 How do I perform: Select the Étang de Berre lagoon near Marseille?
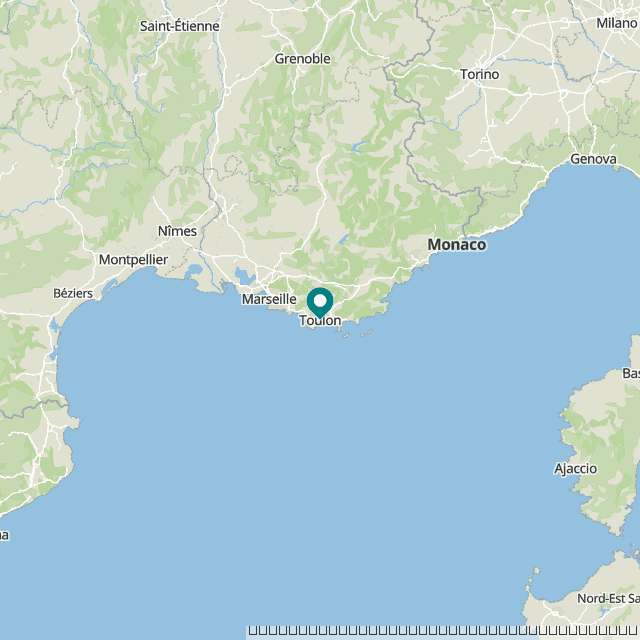click(x=245, y=276)
